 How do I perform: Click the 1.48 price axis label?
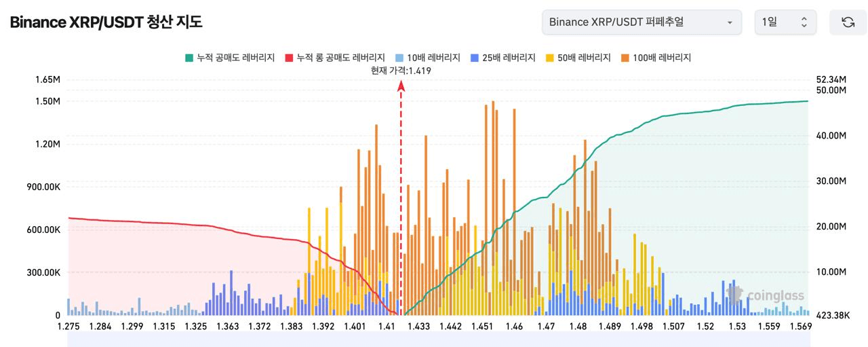pyautogui.click(x=578, y=327)
